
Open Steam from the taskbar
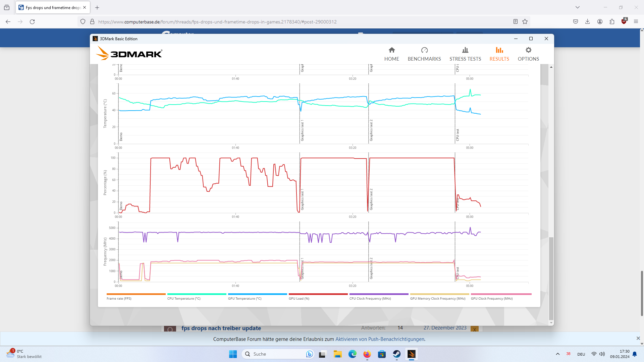396,354
